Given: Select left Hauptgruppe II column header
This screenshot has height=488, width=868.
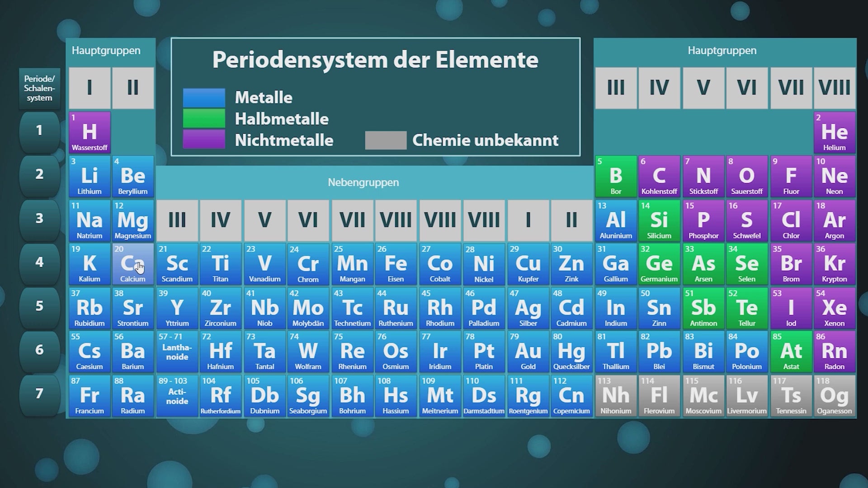Looking at the screenshot, I should 133,88.
